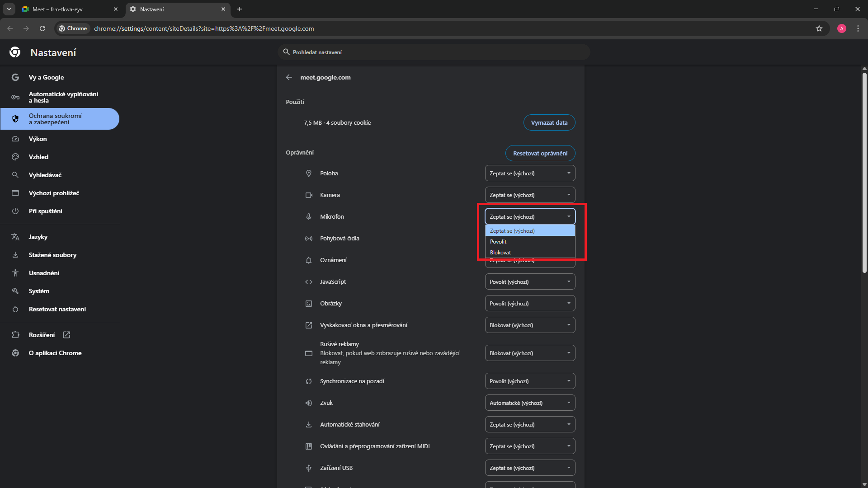Expand the JavaScript permission dropdown
This screenshot has height=488, width=868.
530,282
